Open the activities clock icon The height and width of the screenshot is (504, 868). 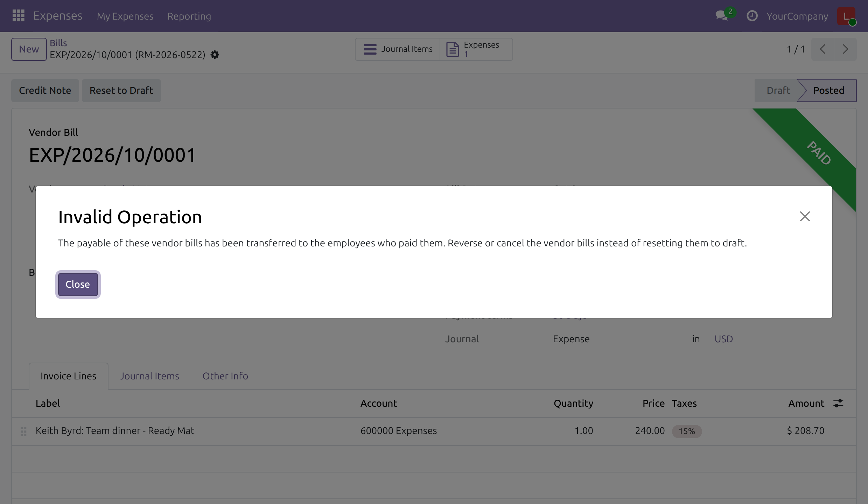pos(752,16)
